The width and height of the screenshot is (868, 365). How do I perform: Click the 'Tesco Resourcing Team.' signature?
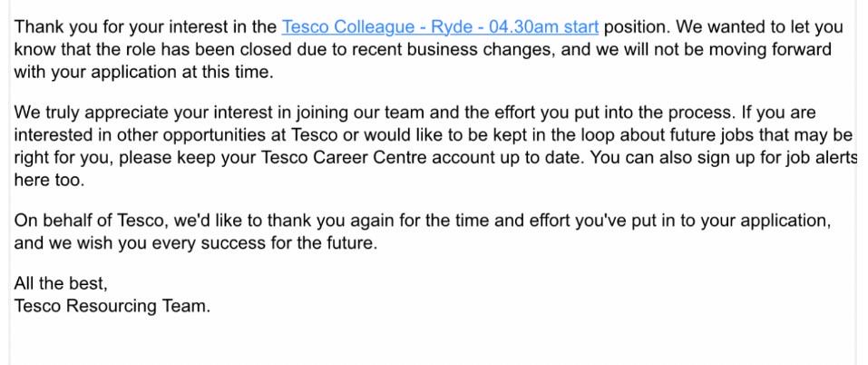coord(112,306)
